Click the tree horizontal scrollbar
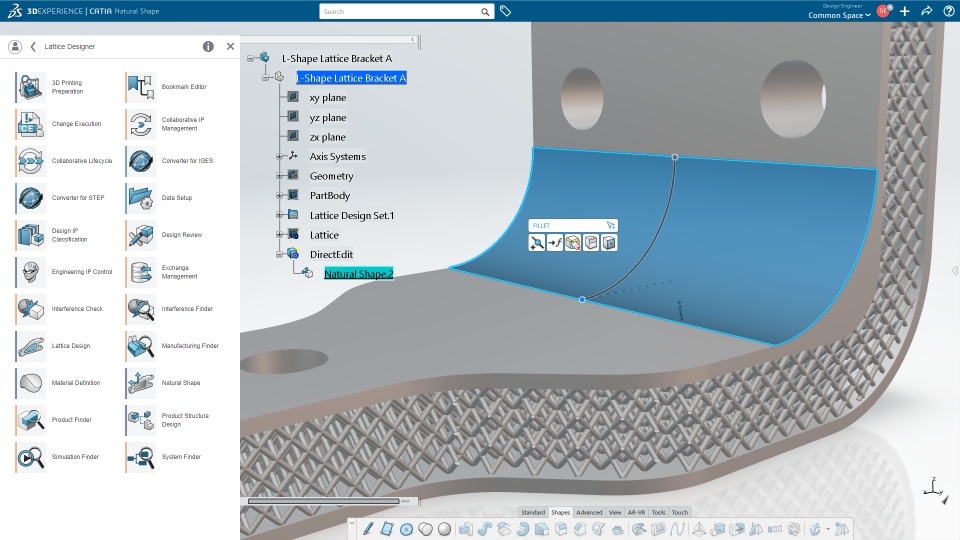The height and width of the screenshot is (540, 960). pos(323,501)
